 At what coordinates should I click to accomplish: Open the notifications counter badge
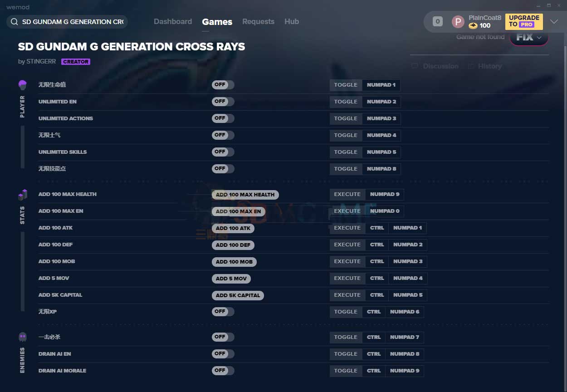438,21
